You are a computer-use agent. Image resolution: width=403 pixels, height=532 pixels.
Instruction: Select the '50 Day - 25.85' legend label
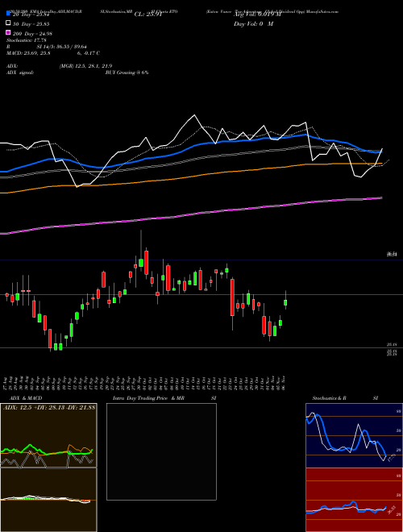click(31, 24)
